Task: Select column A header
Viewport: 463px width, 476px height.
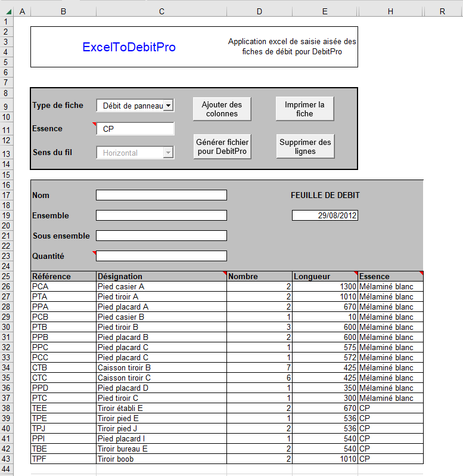Action: 22,11
